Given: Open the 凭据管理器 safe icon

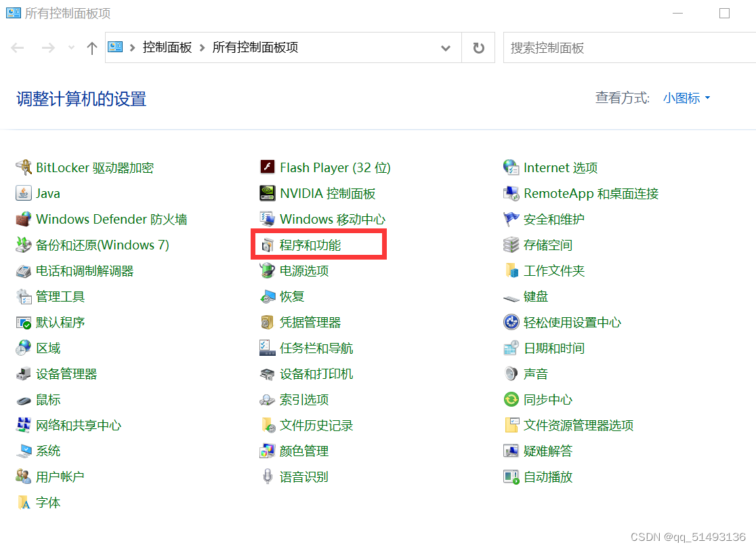Looking at the screenshot, I should (268, 322).
